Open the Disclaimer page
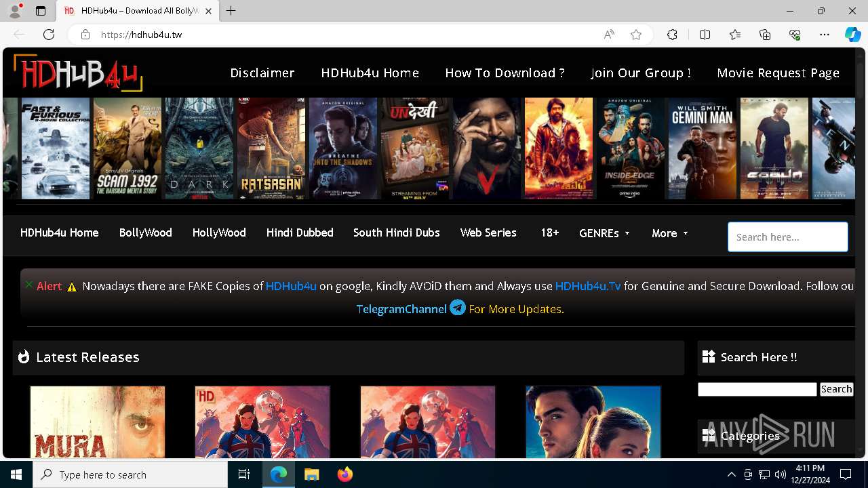The height and width of the screenshot is (488, 868). click(x=262, y=73)
